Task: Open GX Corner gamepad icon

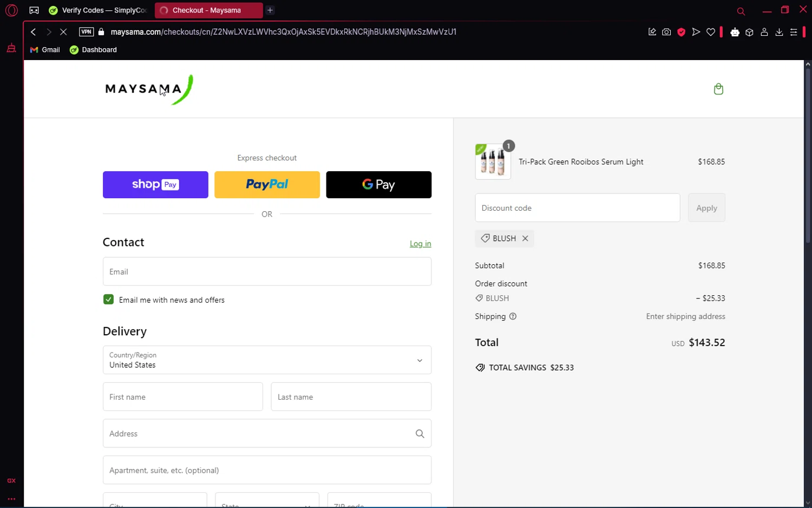Action: click(x=34, y=10)
